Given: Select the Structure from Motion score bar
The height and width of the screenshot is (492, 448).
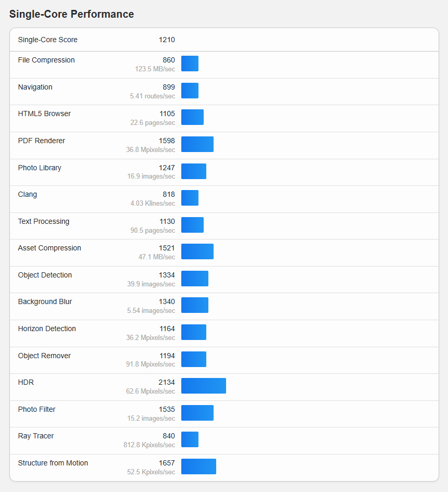Looking at the screenshot, I should tap(198, 466).
